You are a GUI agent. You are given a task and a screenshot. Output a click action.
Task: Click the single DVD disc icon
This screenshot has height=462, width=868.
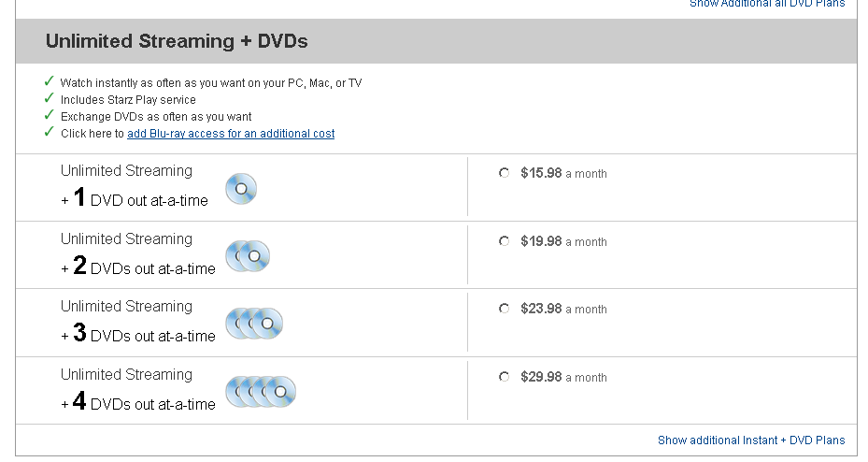click(241, 188)
